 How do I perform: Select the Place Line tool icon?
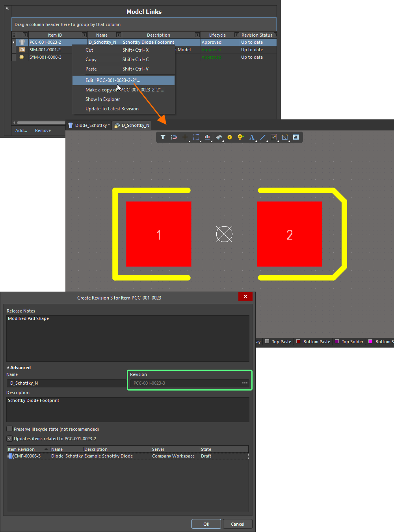click(x=263, y=137)
